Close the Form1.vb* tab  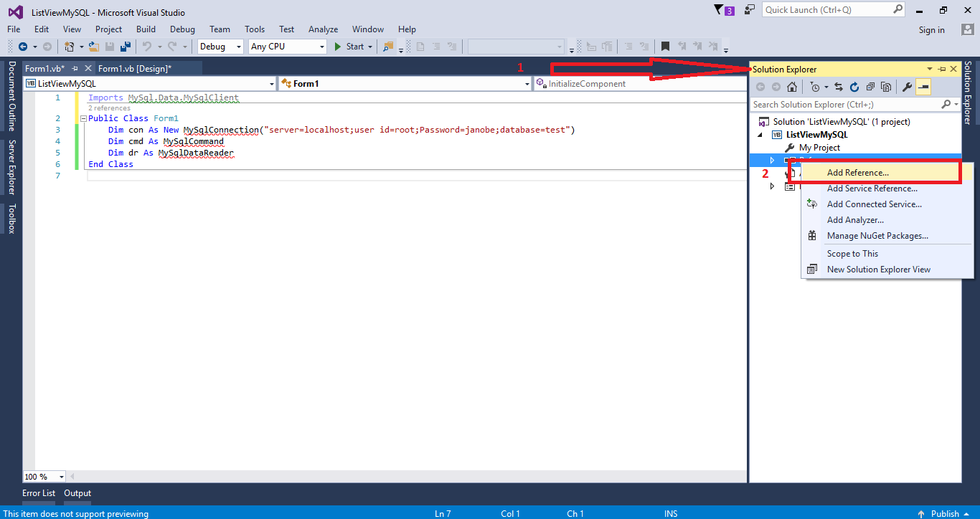pyautogui.click(x=88, y=68)
